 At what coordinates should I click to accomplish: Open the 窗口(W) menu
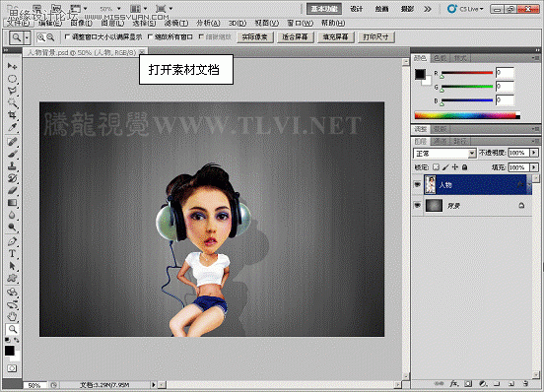tap(301, 23)
